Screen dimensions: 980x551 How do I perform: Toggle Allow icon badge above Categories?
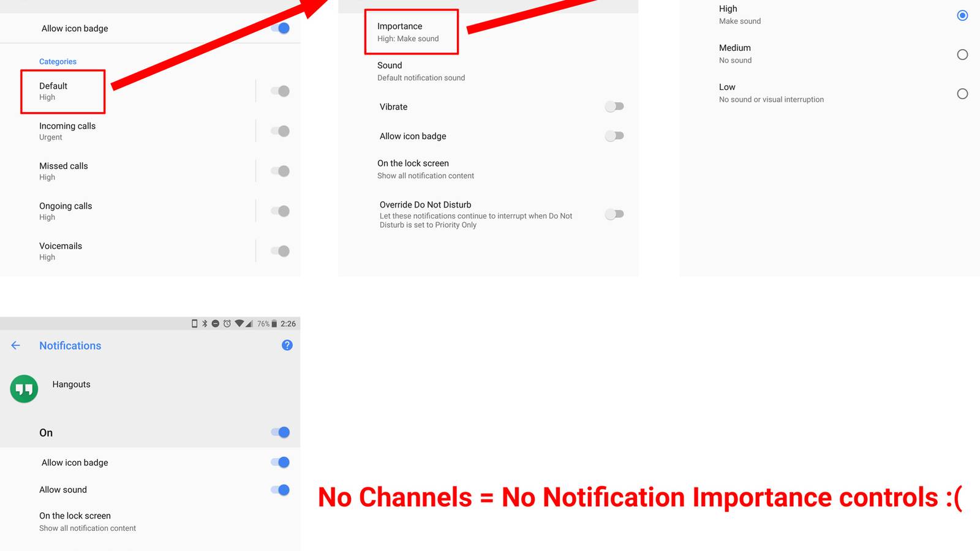(x=280, y=28)
